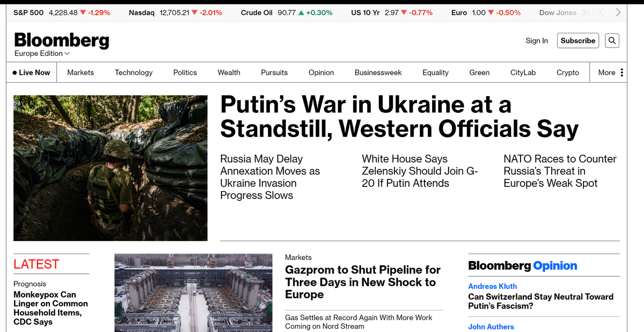Screen dimensions: 644x332
Task: Read White House Says Zelenskiy story
Action: click(420, 171)
